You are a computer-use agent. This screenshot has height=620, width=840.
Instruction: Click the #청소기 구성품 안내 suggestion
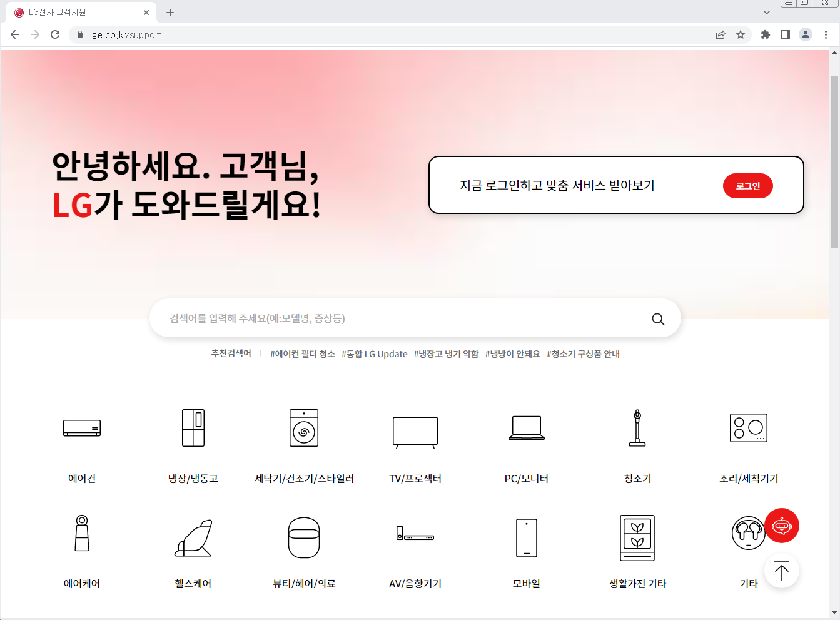tap(583, 354)
